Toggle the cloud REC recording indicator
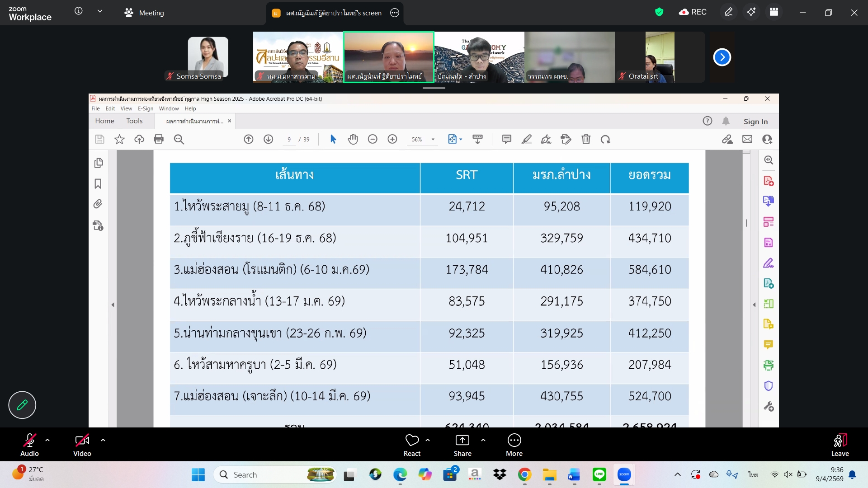The image size is (868, 488). click(693, 12)
